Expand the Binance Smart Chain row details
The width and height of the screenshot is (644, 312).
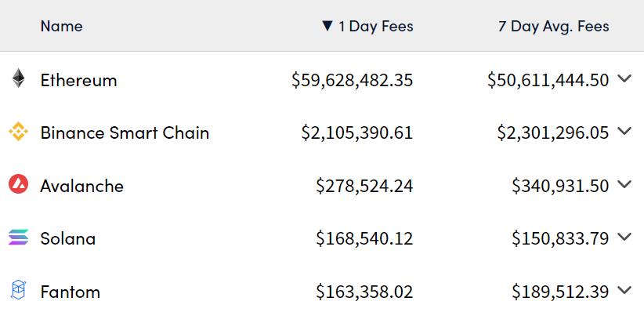(624, 132)
